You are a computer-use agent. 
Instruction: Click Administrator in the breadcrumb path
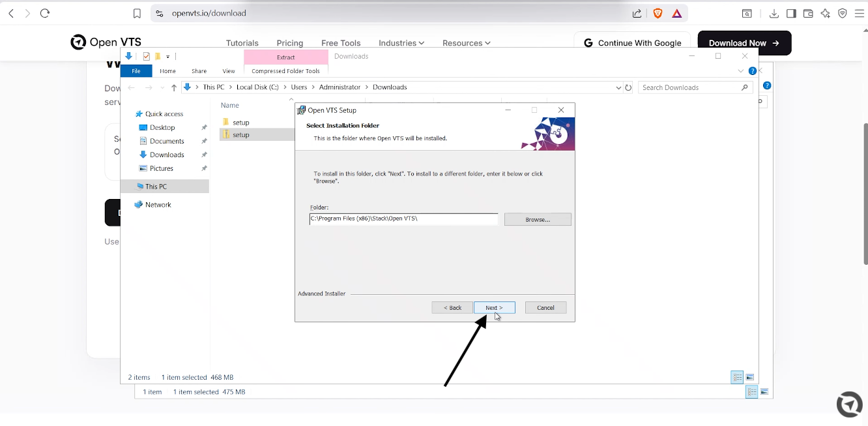click(x=340, y=87)
